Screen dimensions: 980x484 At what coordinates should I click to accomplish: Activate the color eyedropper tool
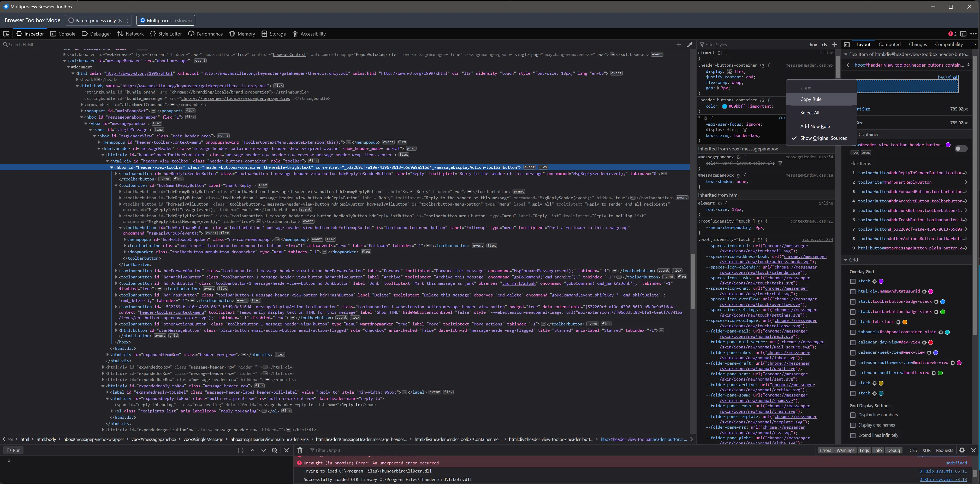690,45
